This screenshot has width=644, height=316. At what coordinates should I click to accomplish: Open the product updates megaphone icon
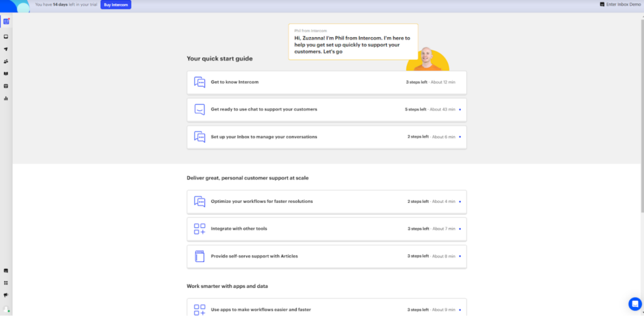(6, 295)
